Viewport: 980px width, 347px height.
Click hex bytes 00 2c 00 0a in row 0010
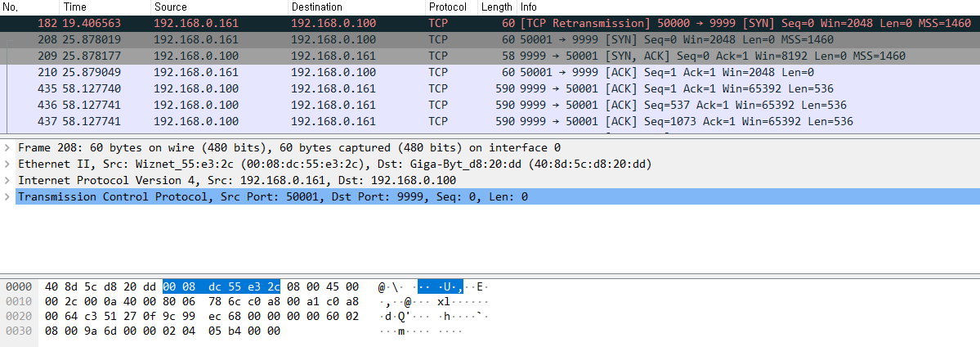point(80,301)
